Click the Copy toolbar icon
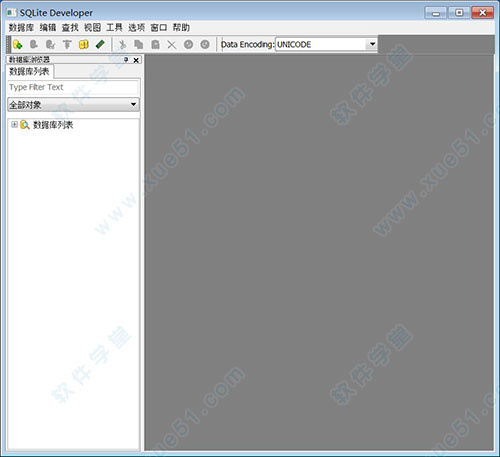This screenshot has height=457, width=500. [x=139, y=44]
